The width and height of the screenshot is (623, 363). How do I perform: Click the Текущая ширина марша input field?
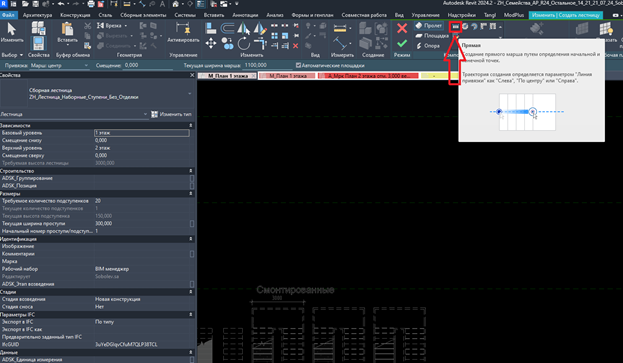click(266, 65)
